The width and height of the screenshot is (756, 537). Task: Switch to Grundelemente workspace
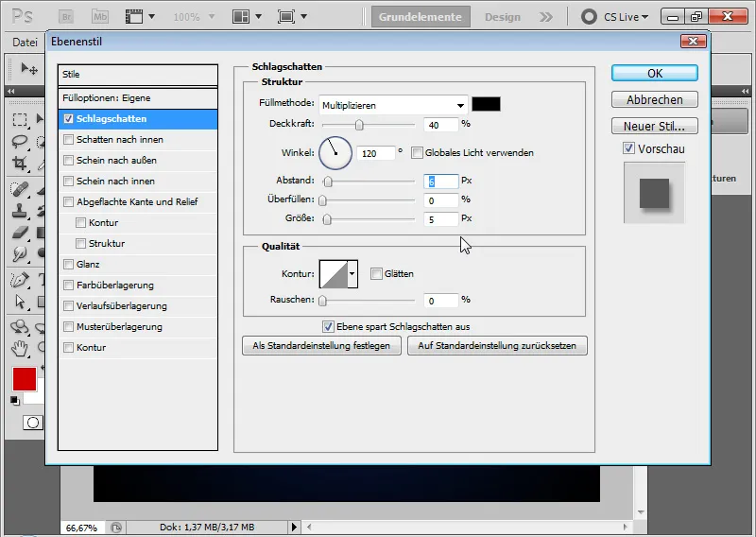[x=421, y=17]
